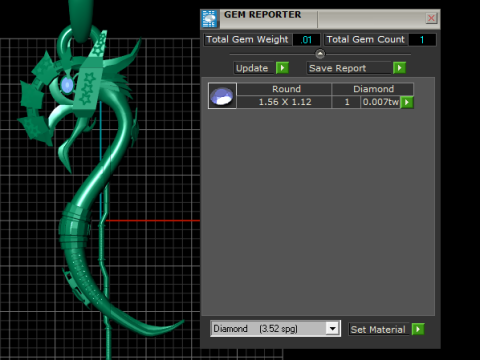Click the Total Gem Weight value .01
The width and height of the screenshot is (480, 360).
[306, 40]
